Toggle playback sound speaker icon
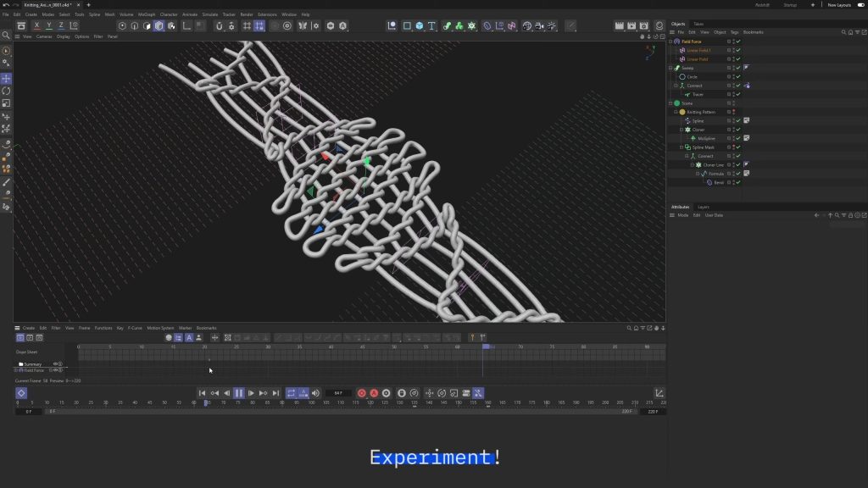 point(315,393)
